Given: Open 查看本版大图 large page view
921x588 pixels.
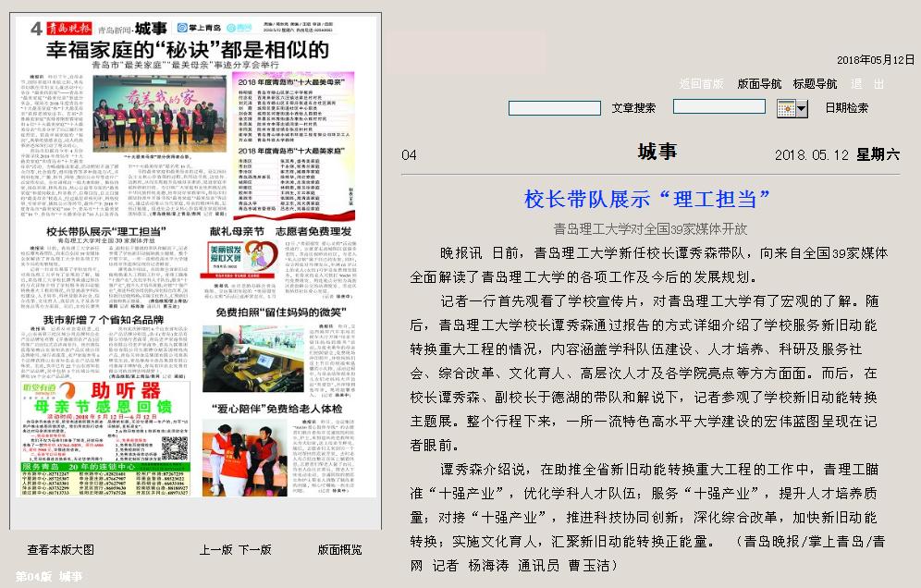Looking at the screenshot, I should click(60, 549).
